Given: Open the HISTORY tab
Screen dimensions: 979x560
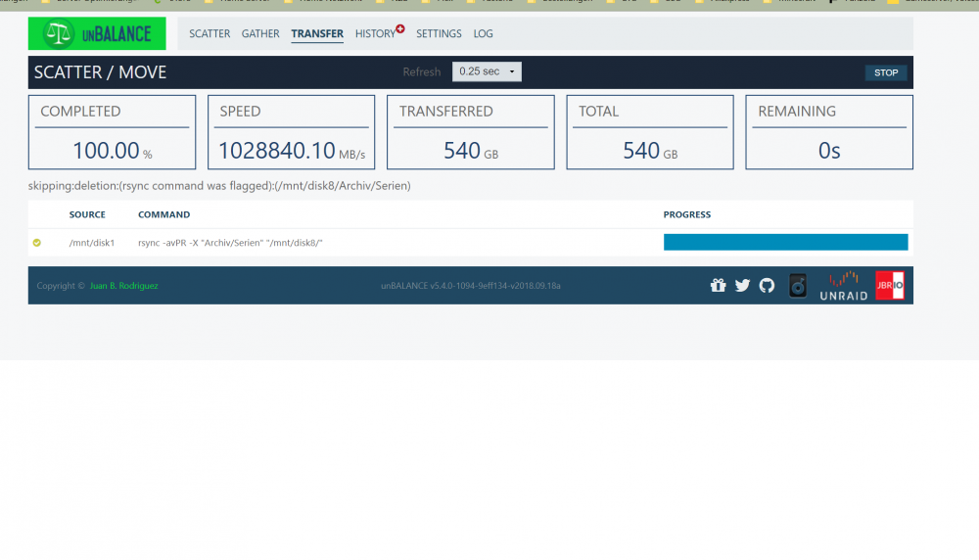Looking at the screenshot, I should (375, 33).
